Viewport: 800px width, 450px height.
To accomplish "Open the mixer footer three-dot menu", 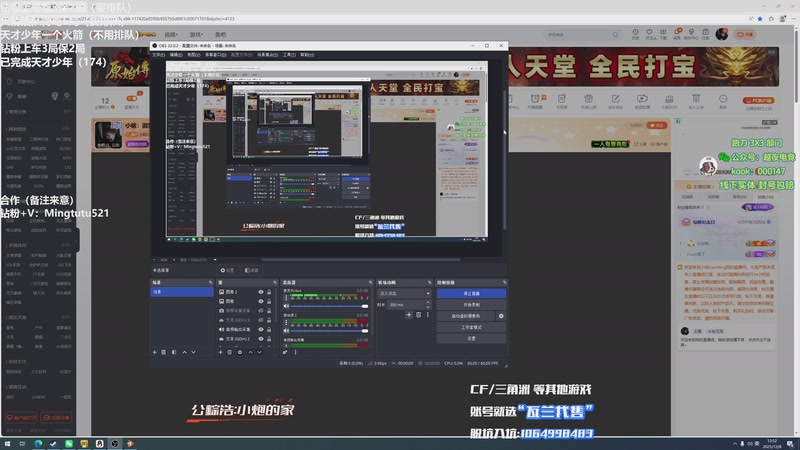I will [x=295, y=352].
